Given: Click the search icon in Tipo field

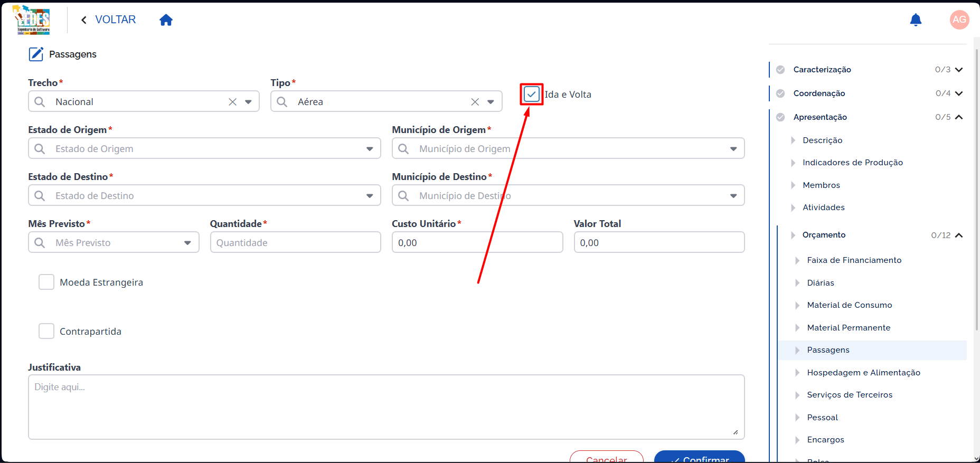Looking at the screenshot, I should 282,101.
